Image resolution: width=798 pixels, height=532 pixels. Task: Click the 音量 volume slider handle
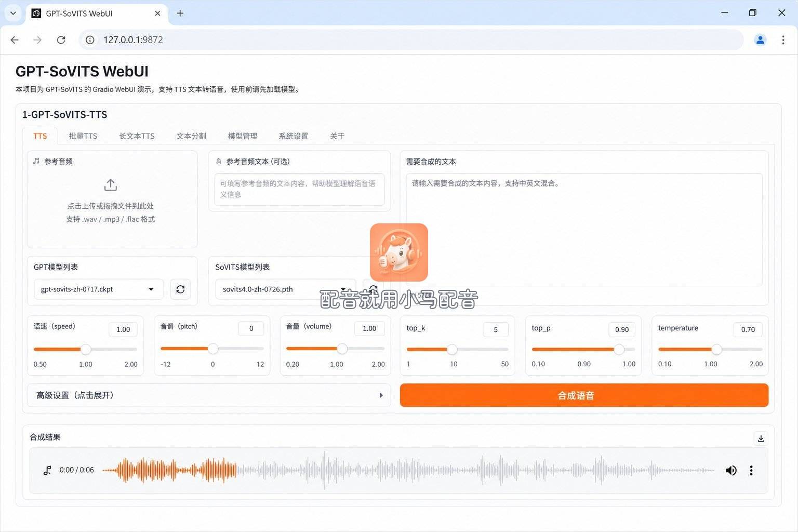pyautogui.click(x=342, y=349)
